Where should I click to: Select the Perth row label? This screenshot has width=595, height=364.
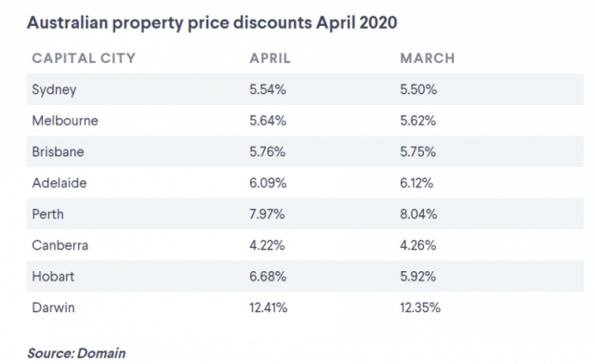[47, 214]
